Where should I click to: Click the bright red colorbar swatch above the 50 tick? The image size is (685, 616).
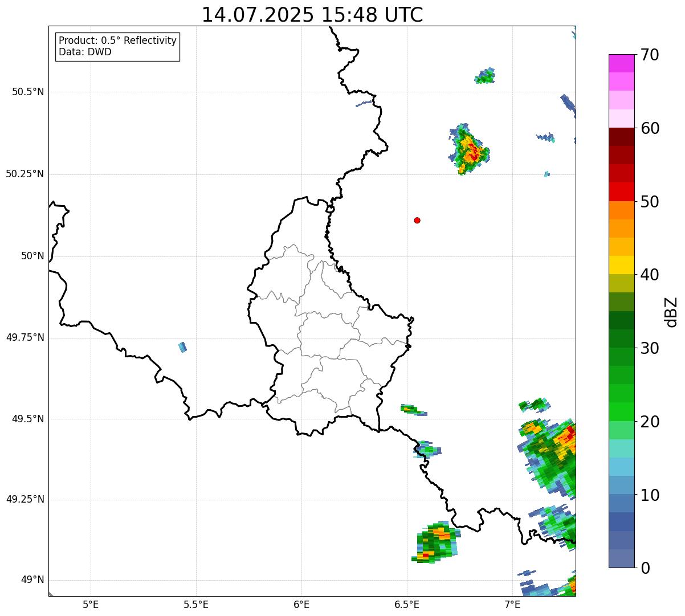[622, 192]
